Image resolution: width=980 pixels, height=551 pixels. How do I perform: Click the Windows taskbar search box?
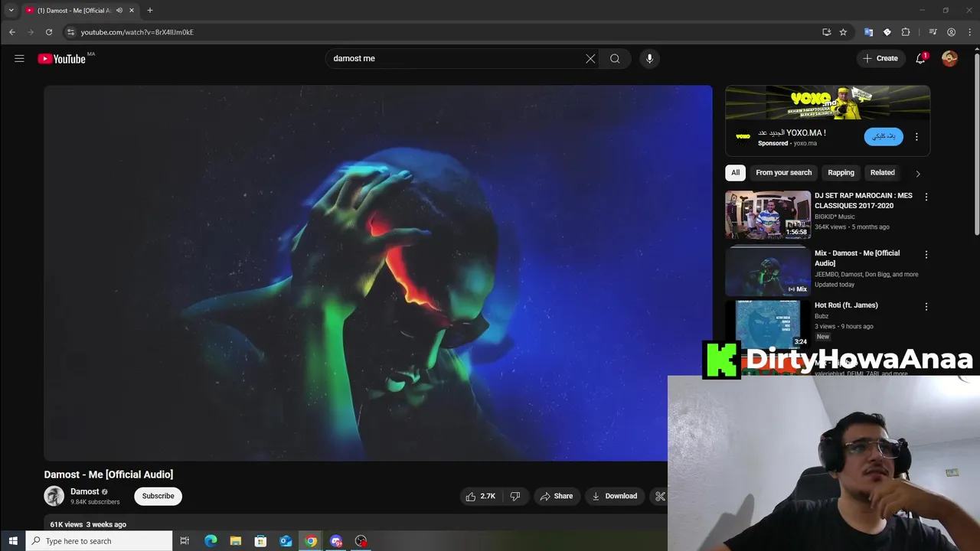pos(99,541)
